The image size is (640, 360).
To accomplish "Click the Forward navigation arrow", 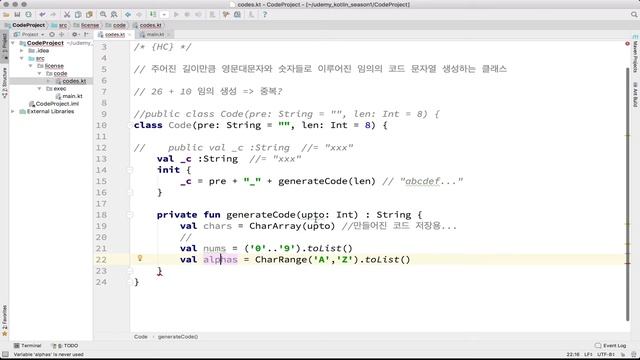I will [x=139, y=15].
